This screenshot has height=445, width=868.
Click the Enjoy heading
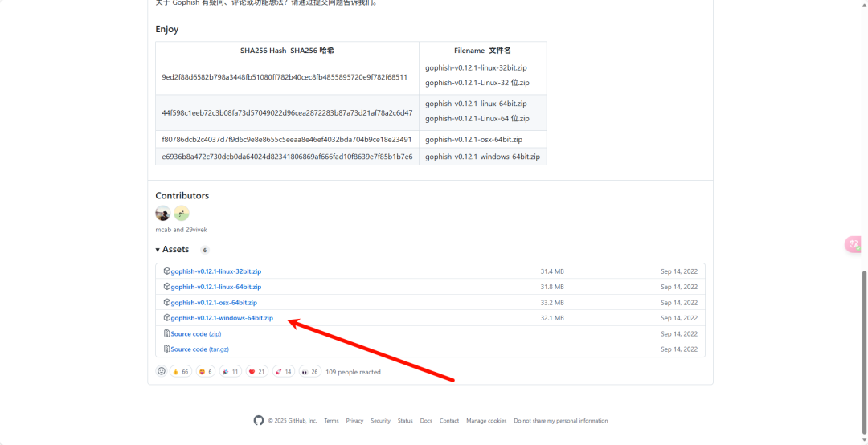(x=167, y=30)
